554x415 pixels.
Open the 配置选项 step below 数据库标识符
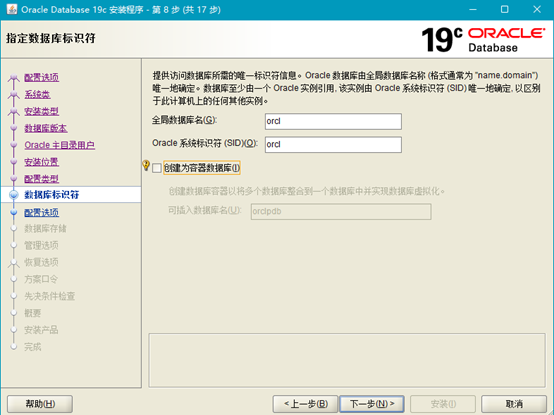click(x=42, y=213)
